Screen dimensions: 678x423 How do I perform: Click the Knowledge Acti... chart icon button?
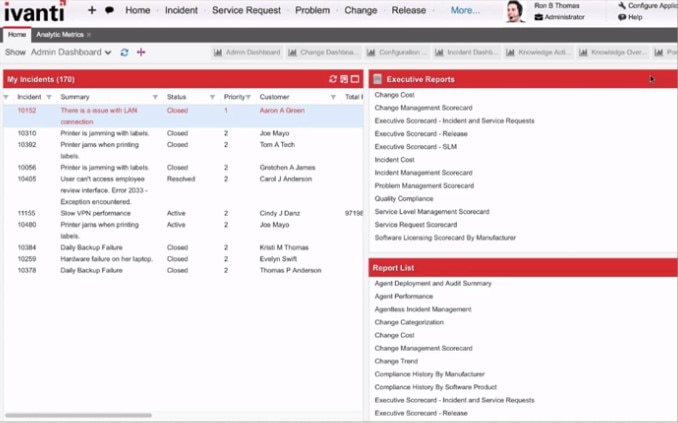(x=538, y=52)
